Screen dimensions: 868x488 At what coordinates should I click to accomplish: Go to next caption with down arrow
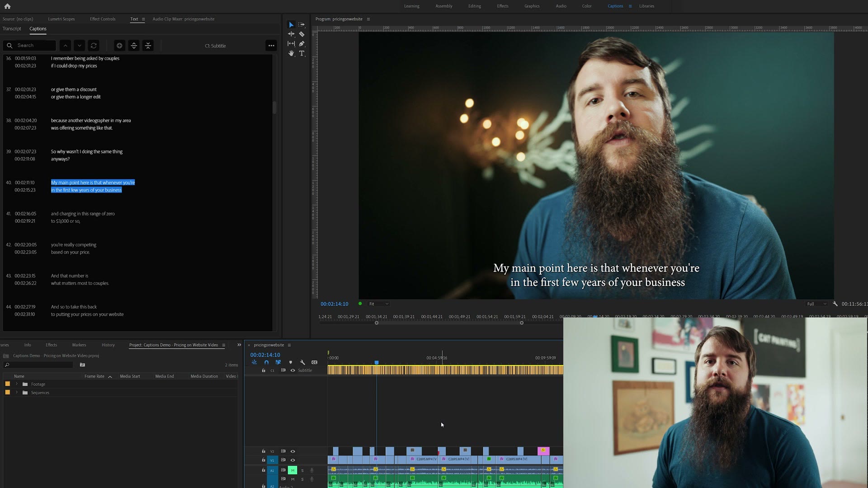click(x=80, y=46)
